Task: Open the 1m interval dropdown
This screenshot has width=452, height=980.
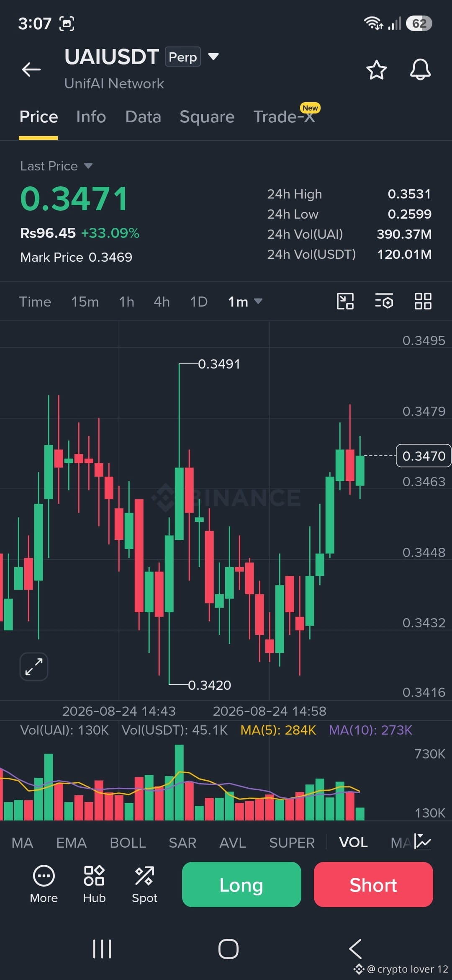Action: click(x=245, y=302)
